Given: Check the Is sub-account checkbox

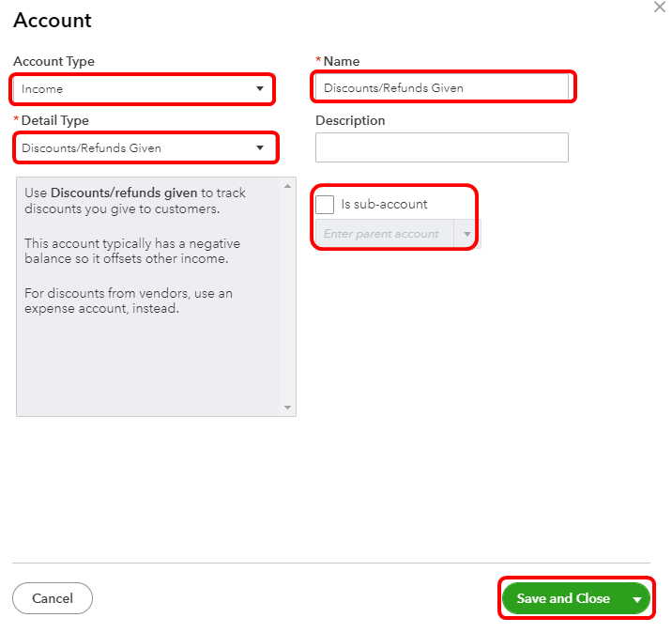Looking at the screenshot, I should (x=325, y=204).
